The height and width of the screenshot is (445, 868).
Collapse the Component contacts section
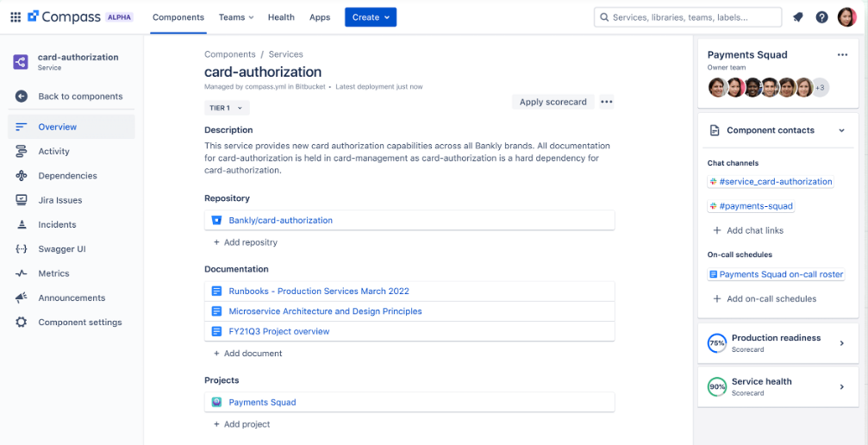tap(841, 131)
